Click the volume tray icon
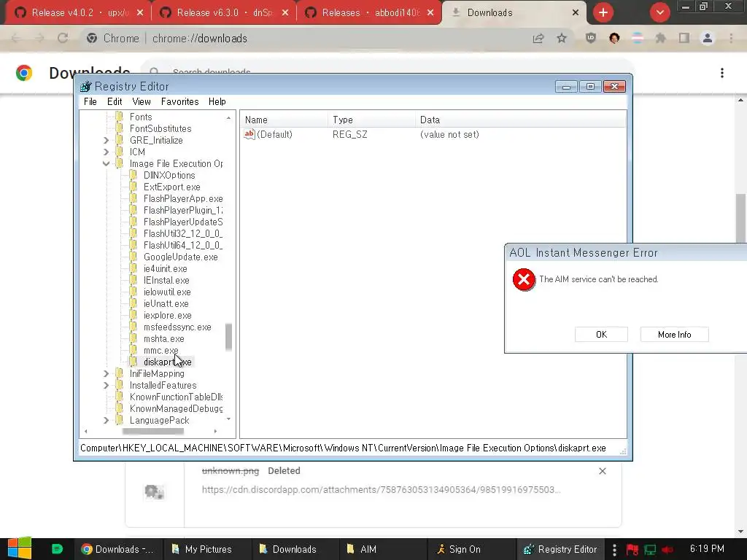 [x=667, y=550]
